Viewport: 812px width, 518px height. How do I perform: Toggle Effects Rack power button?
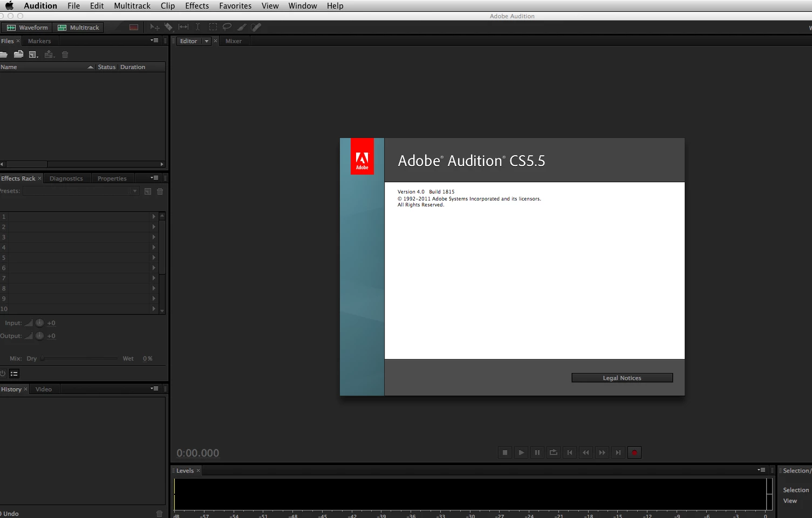coord(2,374)
